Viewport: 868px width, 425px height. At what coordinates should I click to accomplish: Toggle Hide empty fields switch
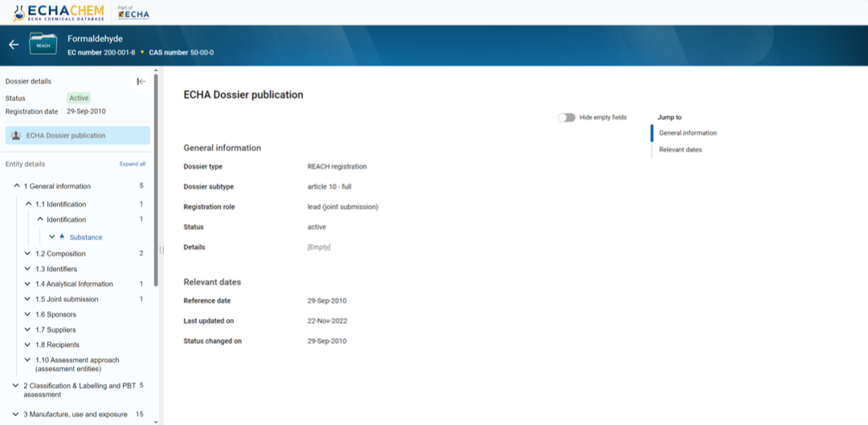tap(567, 117)
